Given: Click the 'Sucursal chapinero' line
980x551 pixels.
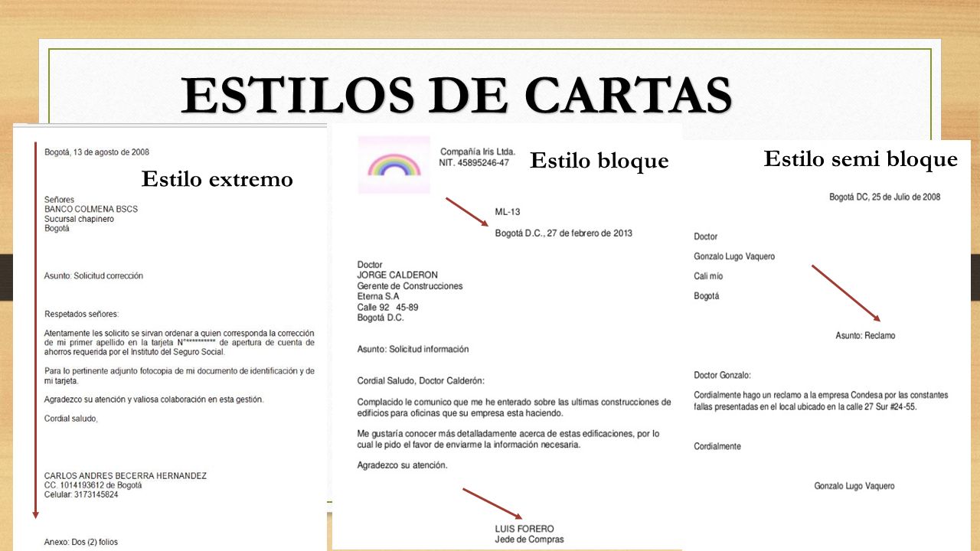Looking at the screenshot, I should click(x=79, y=219).
